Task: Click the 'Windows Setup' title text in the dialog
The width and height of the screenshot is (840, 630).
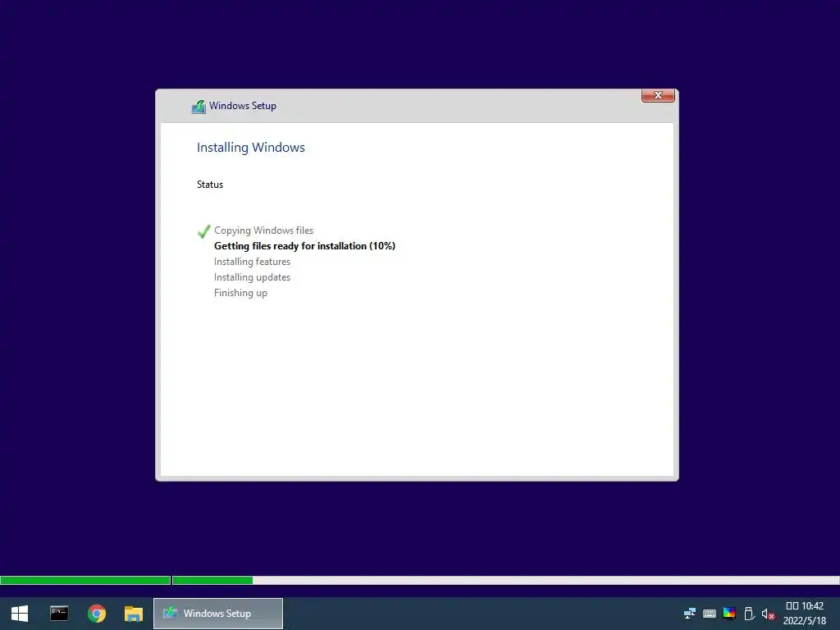Action: pos(243,106)
